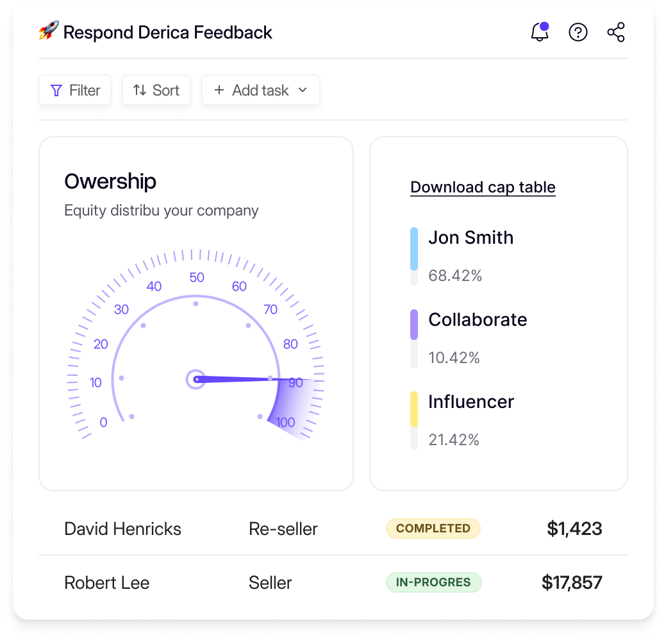Click the David Henricks name

tap(122, 529)
